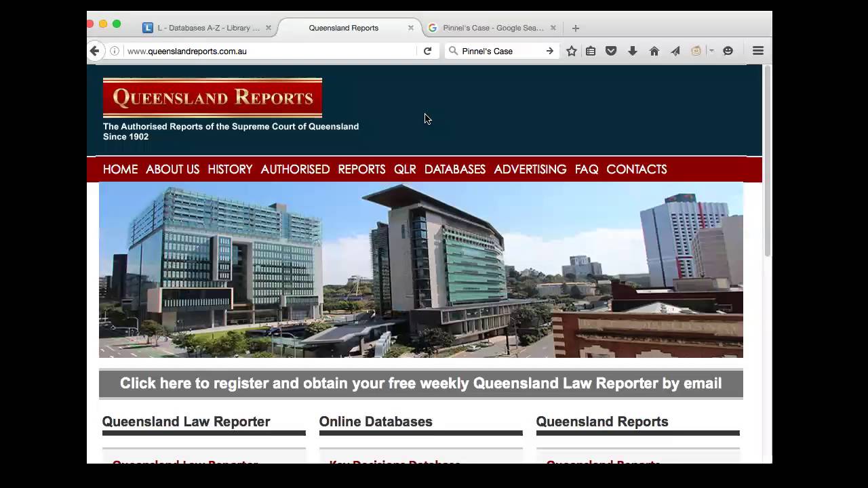The width and height of the screenshot is (868, 488).
Task: Bookmark this page with the star icon
Action: click(572, 51)
